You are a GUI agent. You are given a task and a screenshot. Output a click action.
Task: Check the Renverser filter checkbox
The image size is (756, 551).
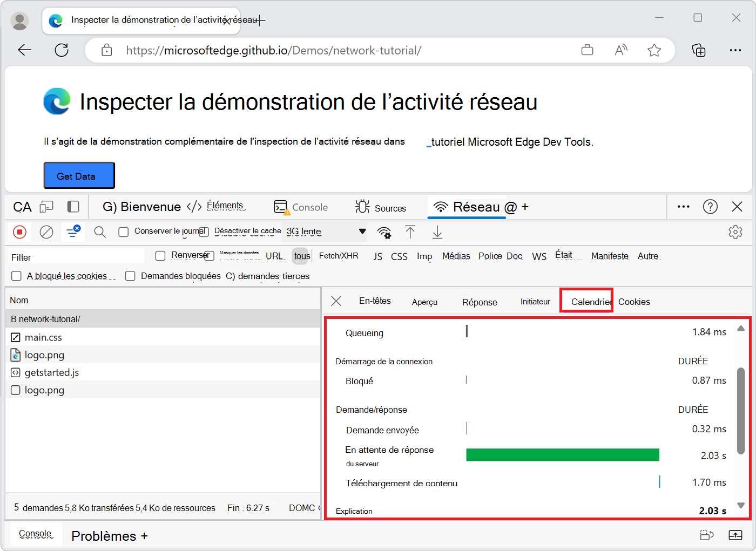click(160, 256)
